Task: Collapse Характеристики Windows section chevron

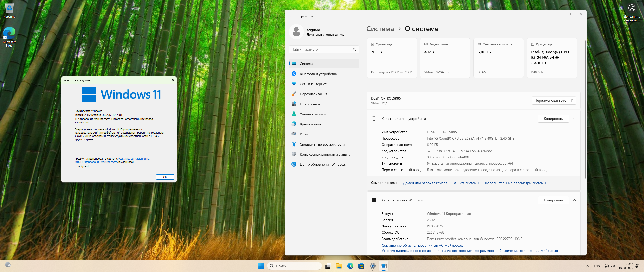Action: pyautogui.click(x=574, y=200)
